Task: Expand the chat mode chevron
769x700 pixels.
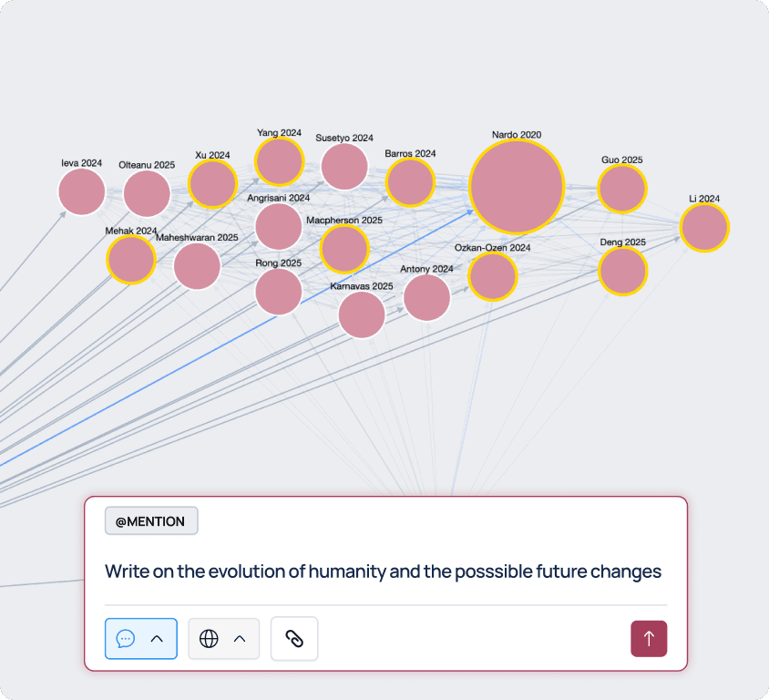Action: [157, 639]
